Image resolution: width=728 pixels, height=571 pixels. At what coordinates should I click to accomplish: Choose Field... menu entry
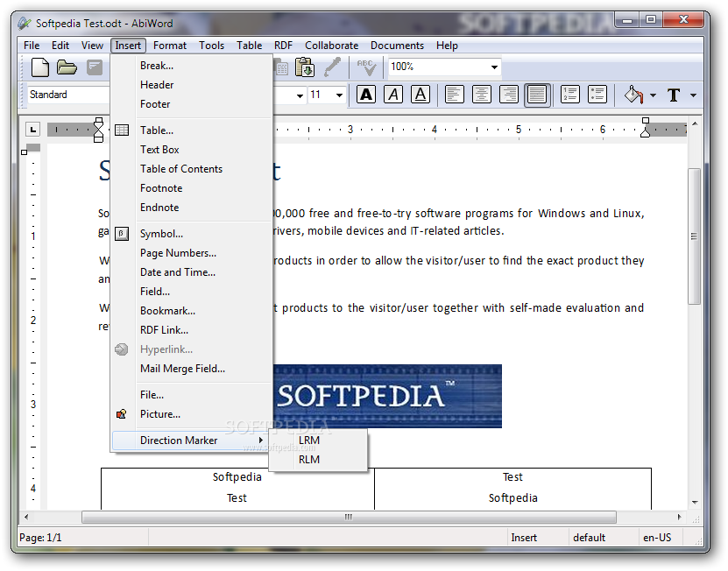192,292
